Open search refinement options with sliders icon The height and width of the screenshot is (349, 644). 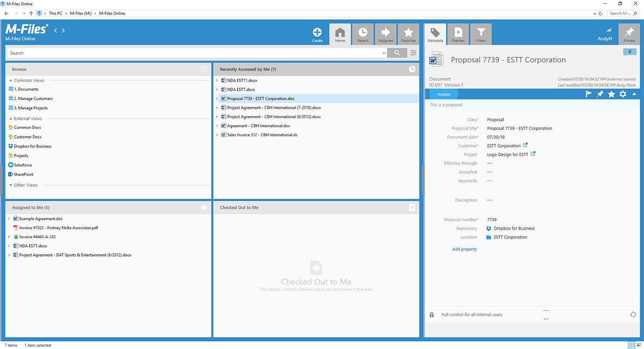point(413,53)
